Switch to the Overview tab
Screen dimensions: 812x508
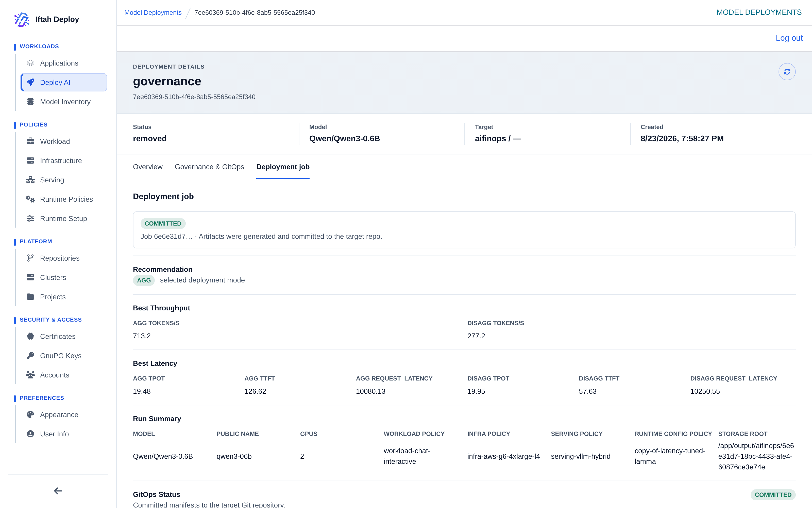click(148, 167)
